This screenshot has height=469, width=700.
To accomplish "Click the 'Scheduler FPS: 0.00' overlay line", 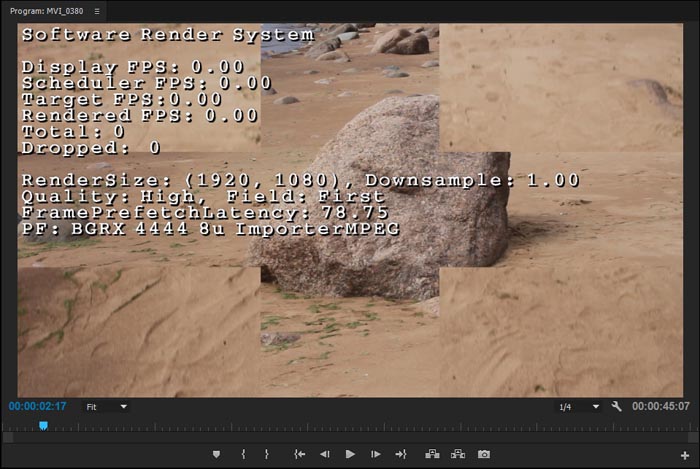I will (x=147, y=83).
